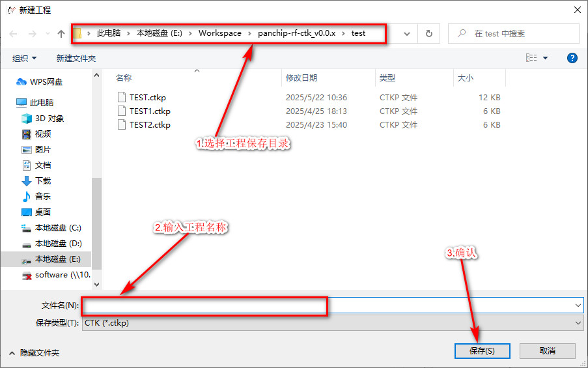Image resolution: width=588 pixels, height=368 pixels.
Task: Click 新建文件夹 in the toolbar
Action: pyautogui.click(x=76, y=58)
